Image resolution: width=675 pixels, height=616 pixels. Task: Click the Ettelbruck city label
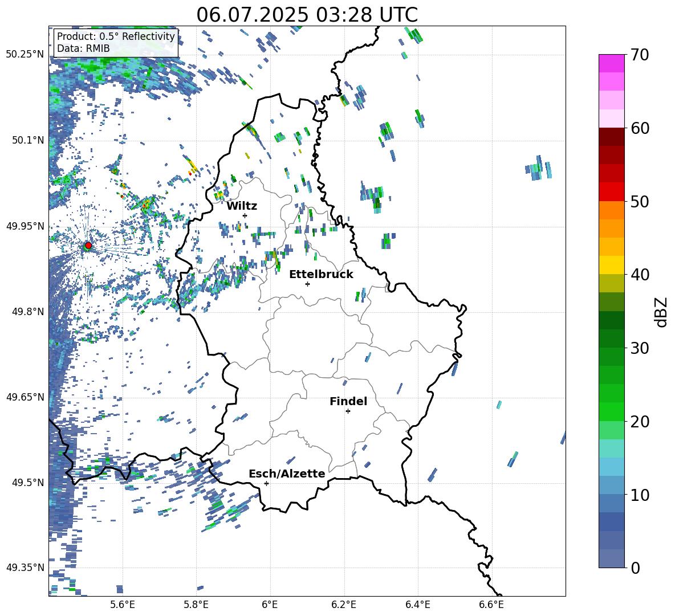coord(321,275)
